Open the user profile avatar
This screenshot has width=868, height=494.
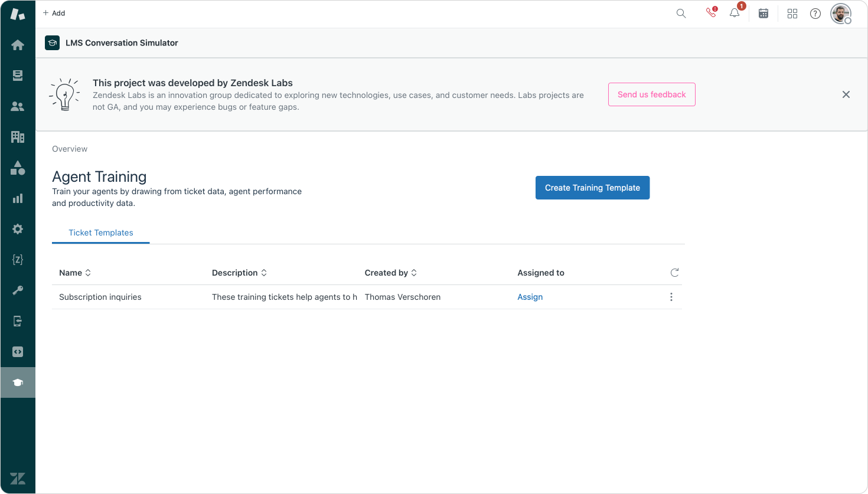point(840,13)
